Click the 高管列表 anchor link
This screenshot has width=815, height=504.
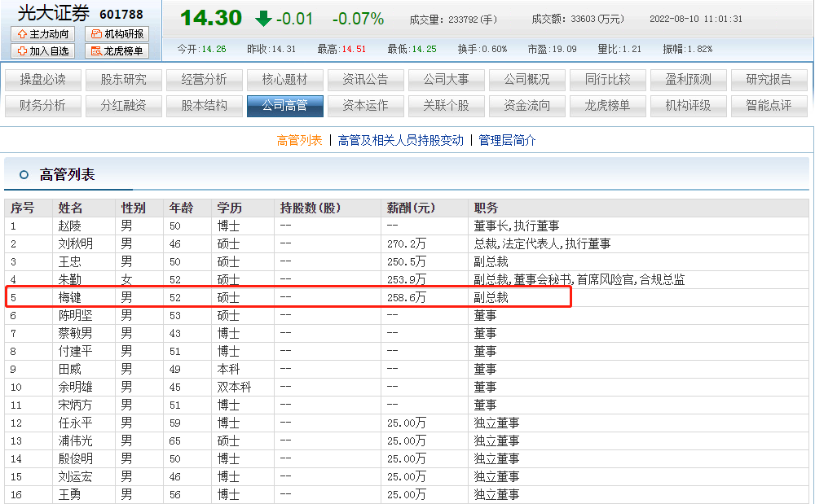point(299,141)
